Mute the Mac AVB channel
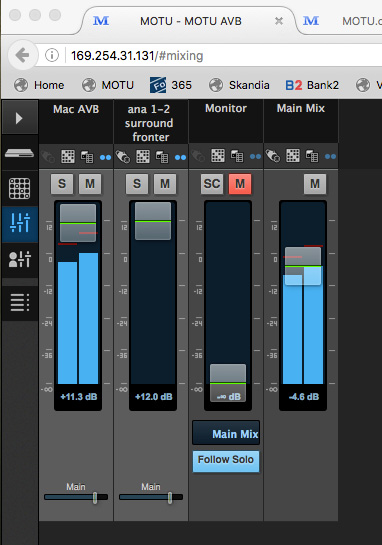This screenshot has height=545, width=382. pyautogui.click(x=90, y=184)
